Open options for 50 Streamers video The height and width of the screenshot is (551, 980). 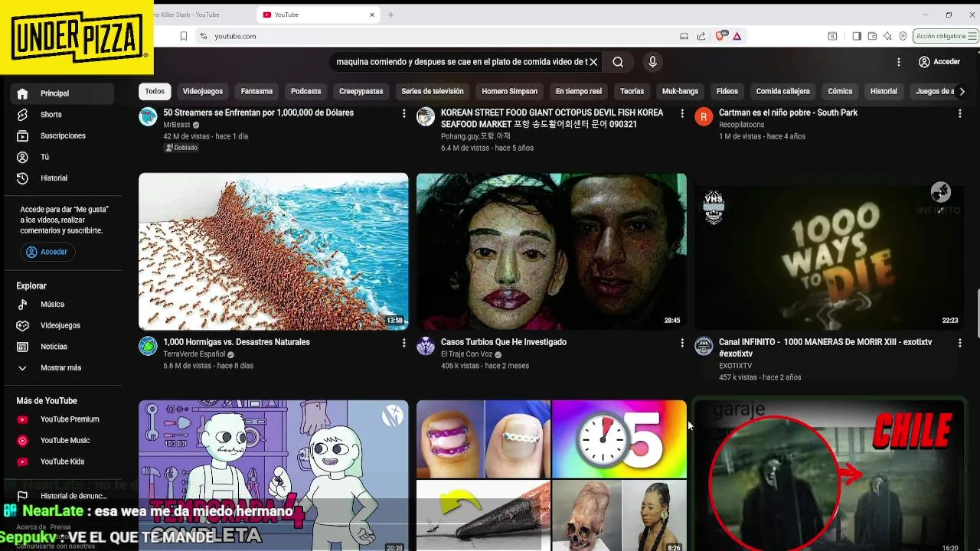pyautogui.click(x=404, y=113)
